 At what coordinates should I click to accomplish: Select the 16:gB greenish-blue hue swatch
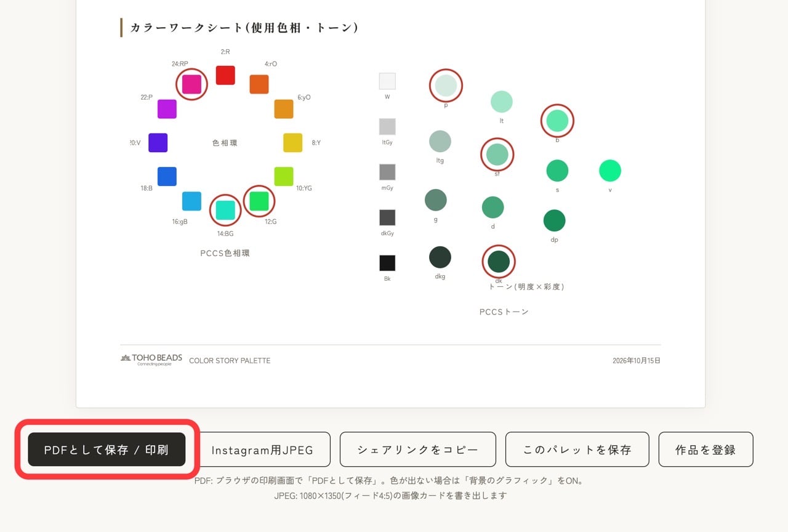191,201
